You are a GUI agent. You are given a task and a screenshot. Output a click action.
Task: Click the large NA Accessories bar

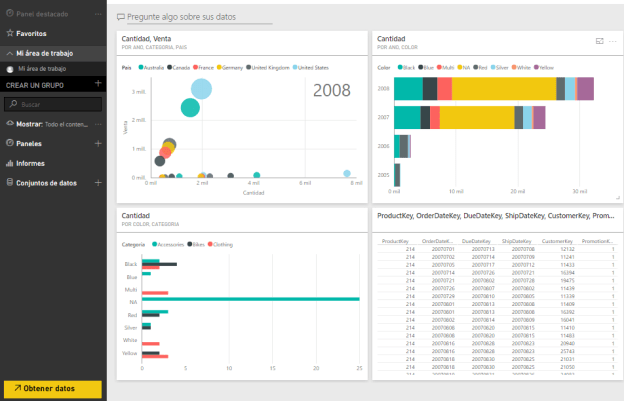(x=250, y=299)
